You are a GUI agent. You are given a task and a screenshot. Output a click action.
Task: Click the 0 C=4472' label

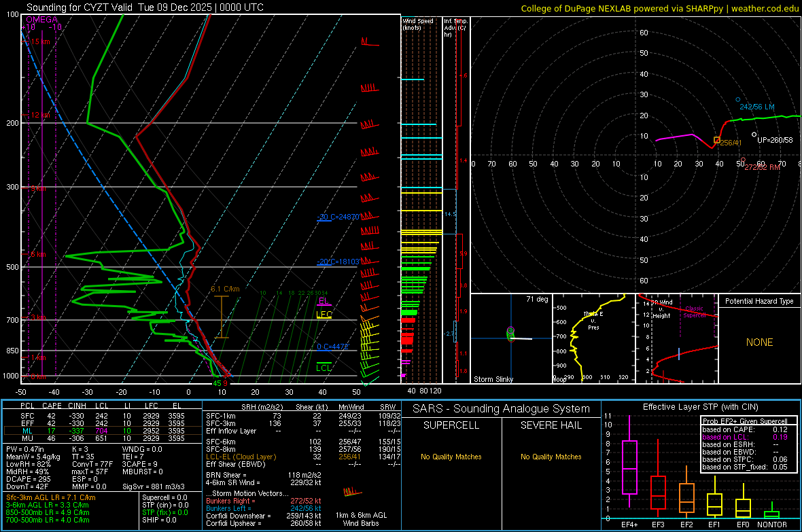[x=332, y=347]
